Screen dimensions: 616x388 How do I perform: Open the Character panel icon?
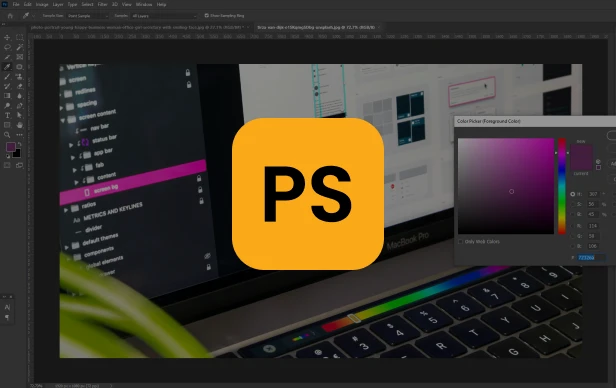(x=7, y=307)
